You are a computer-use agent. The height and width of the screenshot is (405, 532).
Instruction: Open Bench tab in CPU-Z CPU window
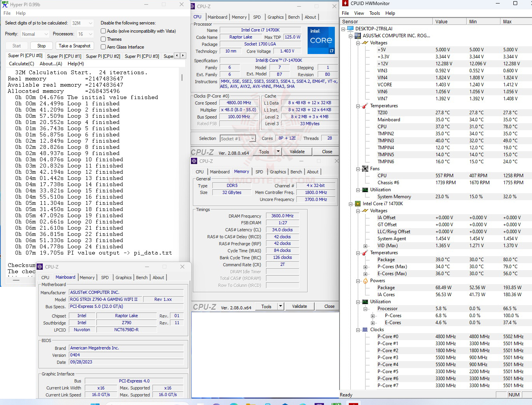point(294,17)
